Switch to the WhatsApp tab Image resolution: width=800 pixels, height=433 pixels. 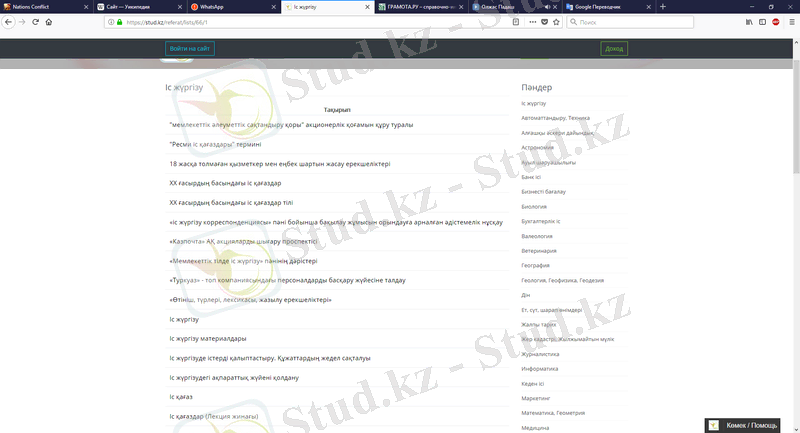point(230,6)
